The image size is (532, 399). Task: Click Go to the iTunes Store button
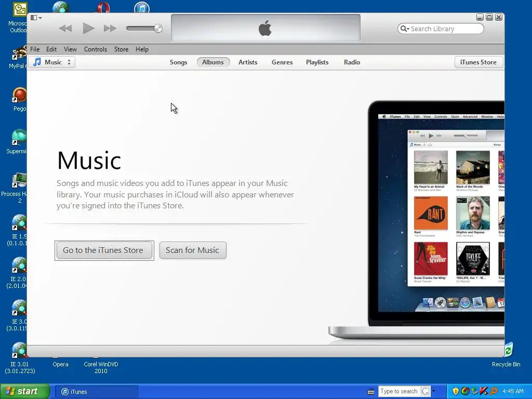click(x=104, y=250)
